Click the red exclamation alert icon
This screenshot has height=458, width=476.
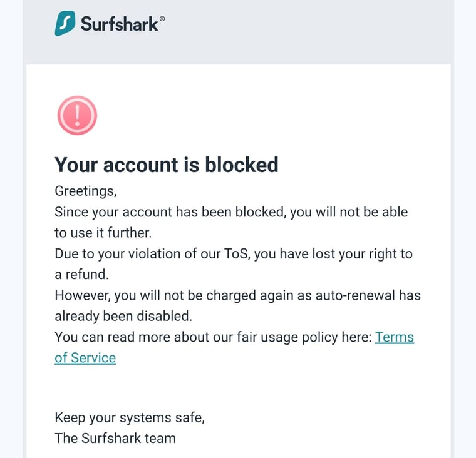pyautogui.click(x=78, y=115)
